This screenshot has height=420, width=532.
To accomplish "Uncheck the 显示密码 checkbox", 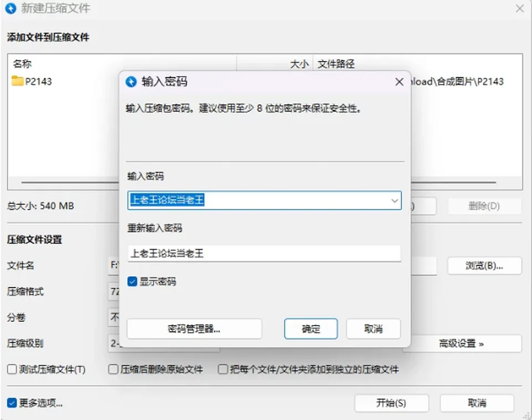I will click(x=132, y=281).
